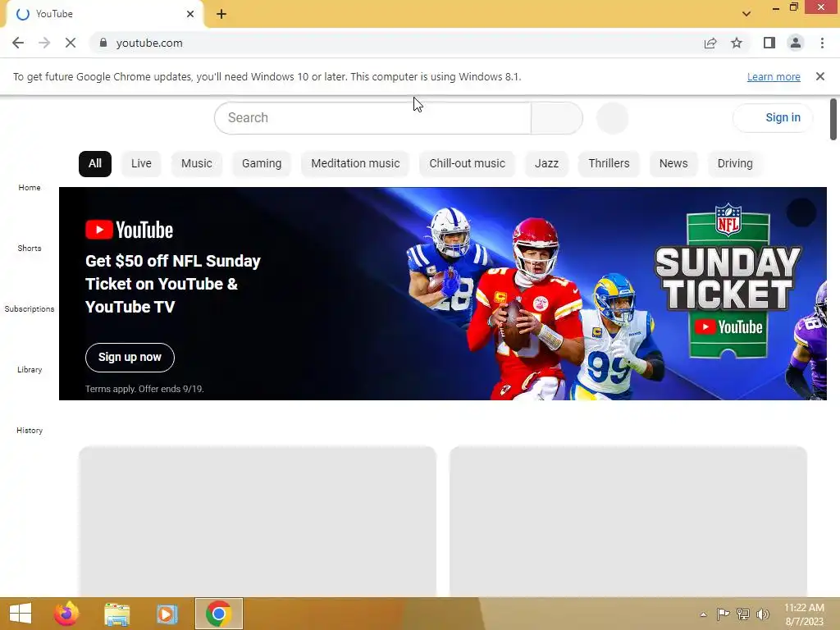Viewport: 840px width, 630px height.
Task: Click the NFL Sunday Ticket logo
Action: (x=728, y=281)
